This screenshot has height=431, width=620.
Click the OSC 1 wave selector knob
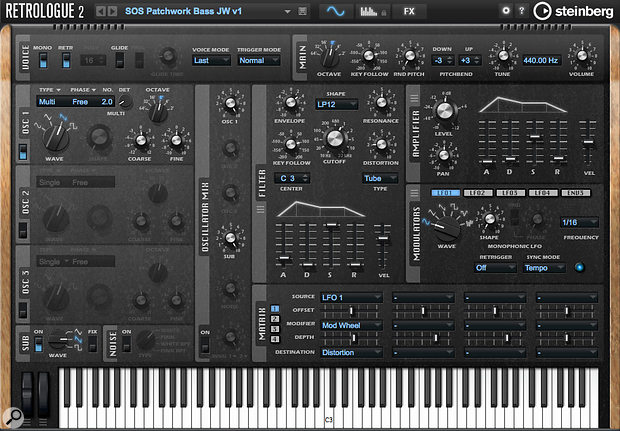tap(56, 137)
